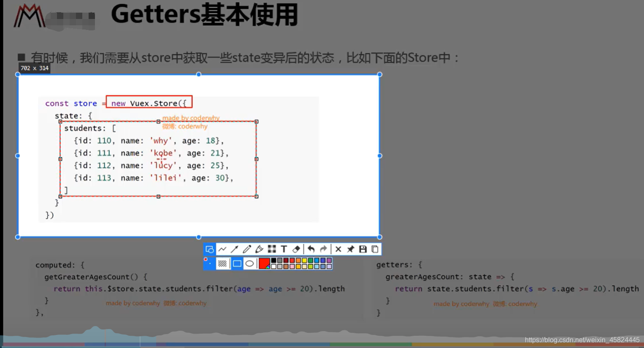
Task: Select the mosaic blur tool
Action: (x=272, y=249)
